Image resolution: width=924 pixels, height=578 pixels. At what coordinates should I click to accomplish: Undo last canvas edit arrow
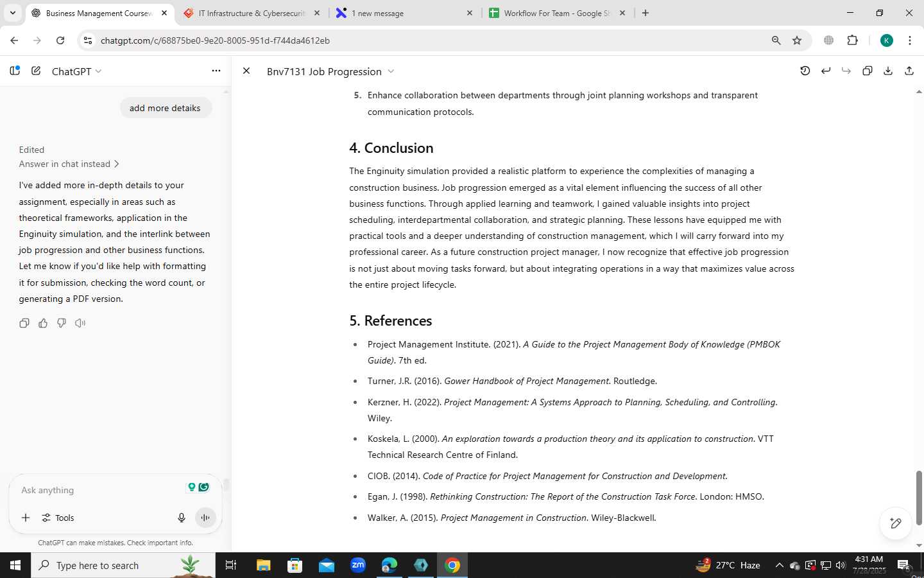point(826,71)
